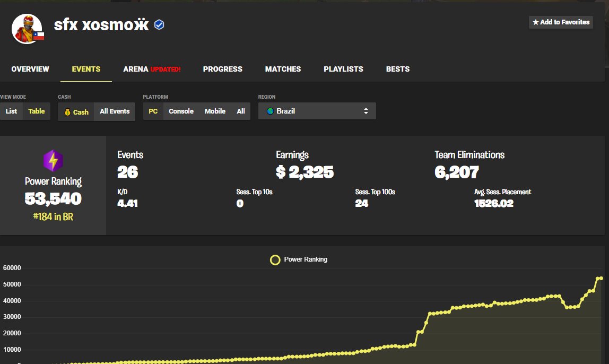Toggle the Power Ranking chart legend
Image resolution: width=609 pixels, height=364 pixels.
(x=299, y=259)
